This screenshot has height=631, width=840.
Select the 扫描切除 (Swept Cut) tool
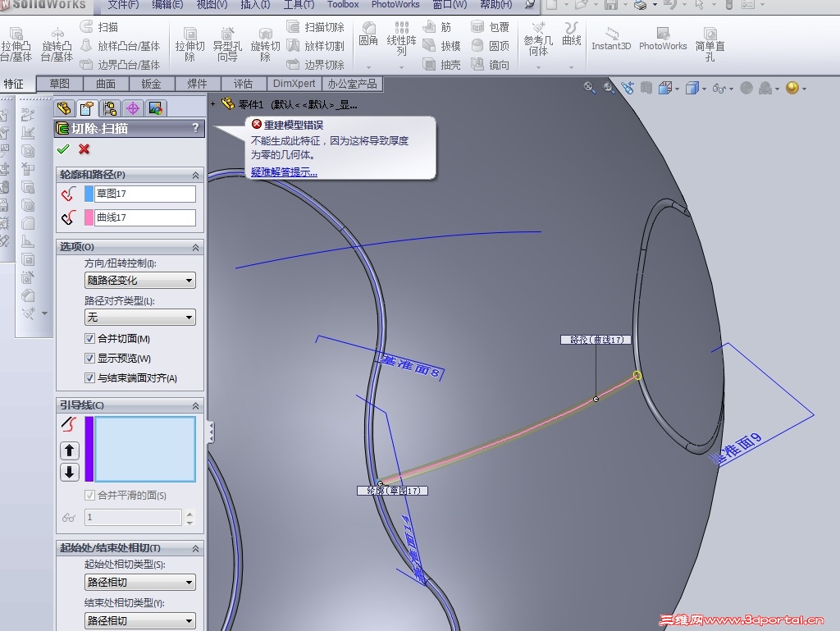(316, 27)
